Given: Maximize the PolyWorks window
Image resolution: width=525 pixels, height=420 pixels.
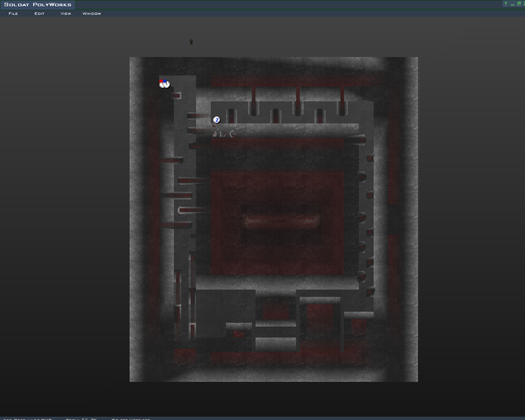Looking at the screenshot, I should [517, 4].
